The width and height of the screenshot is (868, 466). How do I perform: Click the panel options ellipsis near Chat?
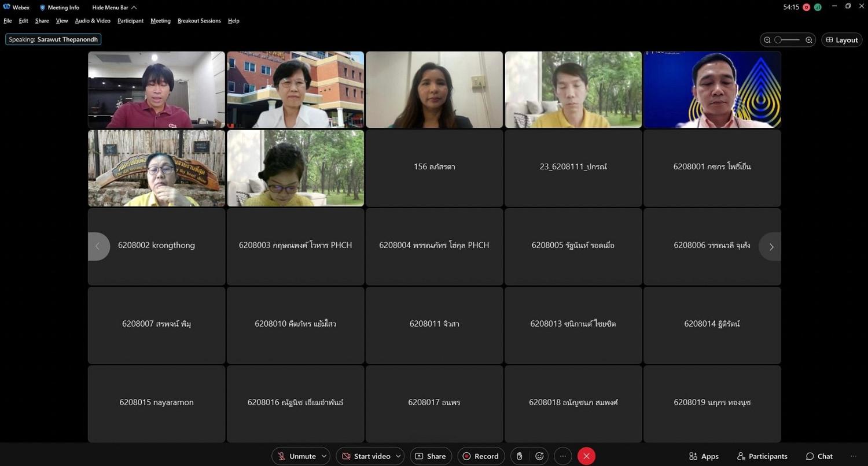(853, 456)
